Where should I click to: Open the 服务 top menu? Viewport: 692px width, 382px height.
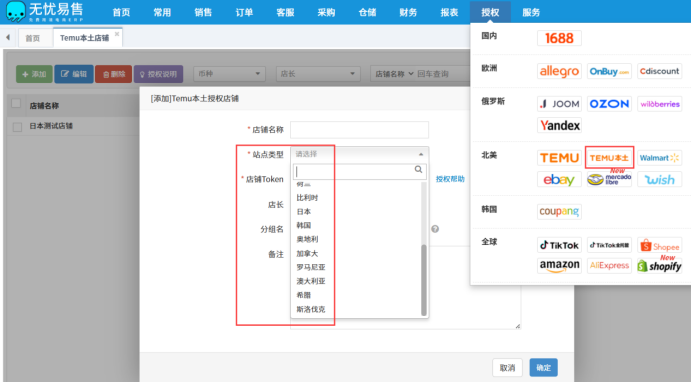531,12
